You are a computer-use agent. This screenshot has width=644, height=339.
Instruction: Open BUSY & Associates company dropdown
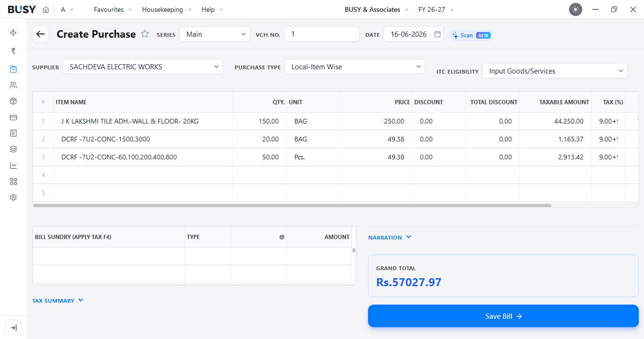376,9
